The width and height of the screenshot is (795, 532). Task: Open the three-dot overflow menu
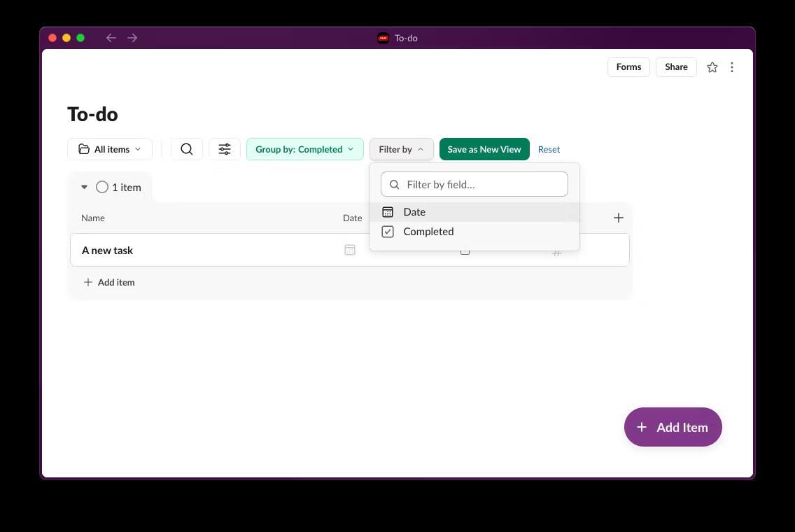732,66
